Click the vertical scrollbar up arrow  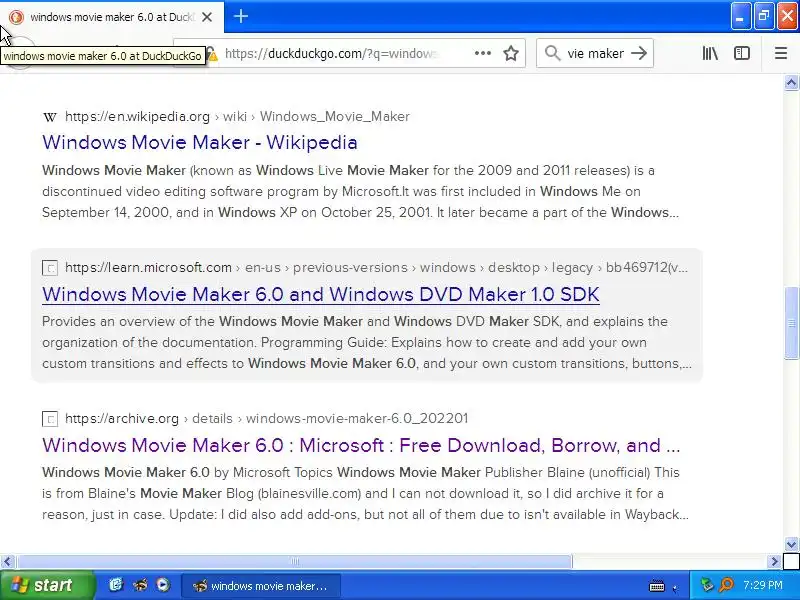click(791, 83)
